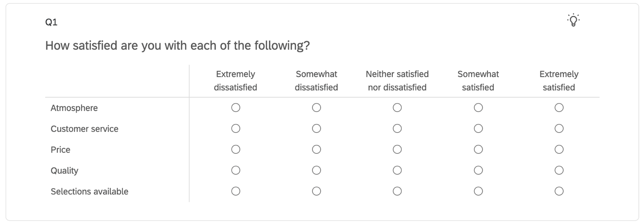Screen dimensions: 644x224
Task: Select Extremely satisfied for Selections available
Action: pyautogui.click(x=559, y=192)
